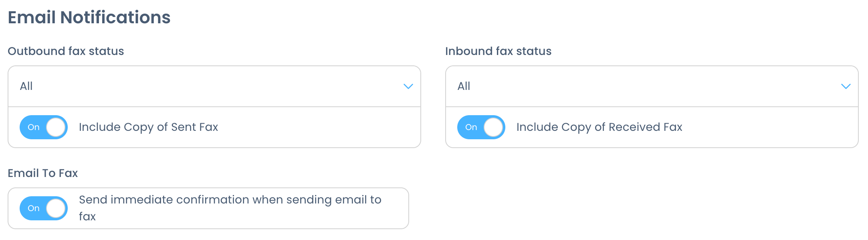Image resolution: width=868 pixels, height=240 pixels.
Task: Turn off Include Copy of Received Fax toggle
Action: point(481,127)
